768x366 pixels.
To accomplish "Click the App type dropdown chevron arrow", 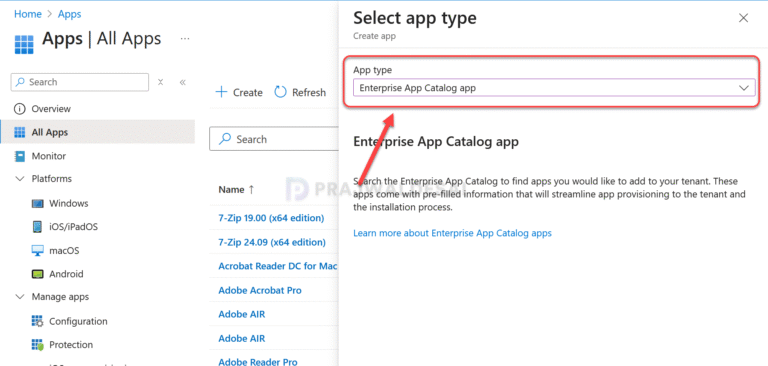I will pyautogui.click(x=744, y=88).
